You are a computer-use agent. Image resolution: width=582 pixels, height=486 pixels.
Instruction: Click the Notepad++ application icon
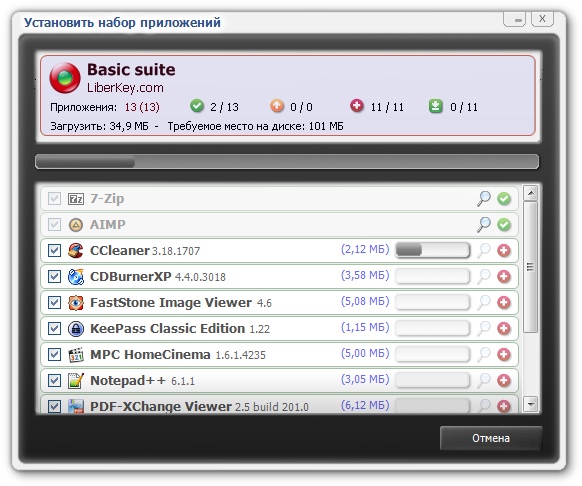coord(76,381)
